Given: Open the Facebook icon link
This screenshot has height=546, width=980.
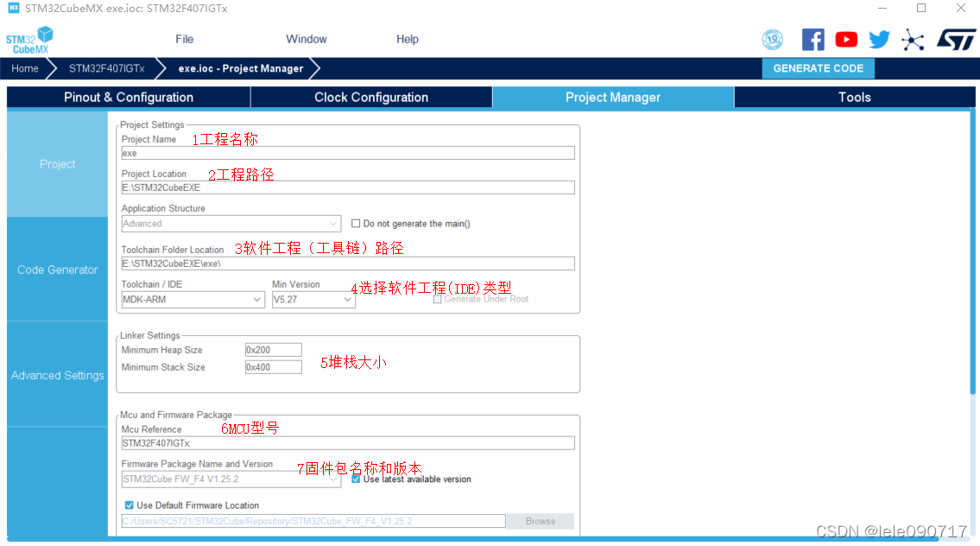Looking at the screenshot, I should 812,40.
